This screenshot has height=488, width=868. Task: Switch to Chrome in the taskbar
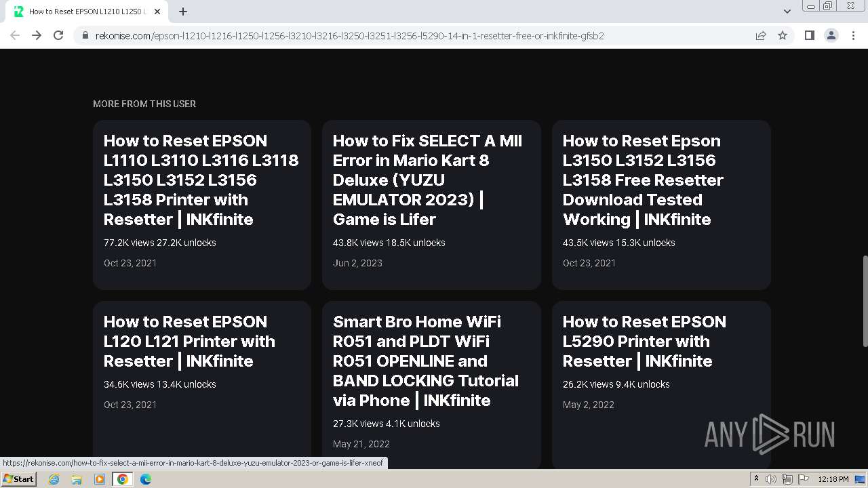[x=122, y=479]
